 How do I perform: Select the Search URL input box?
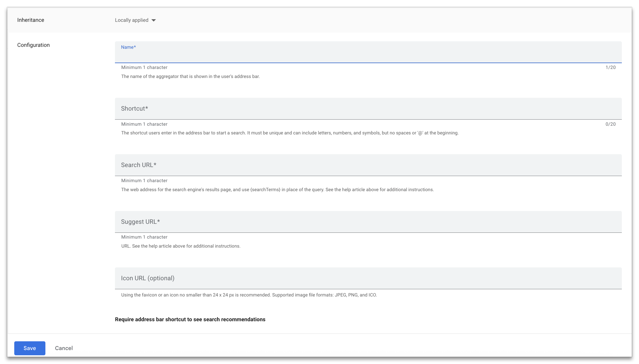(x=368, y=165)
